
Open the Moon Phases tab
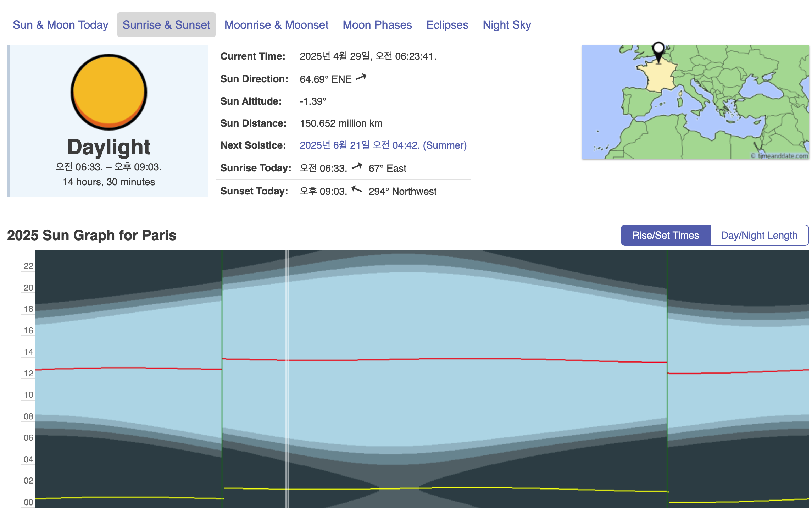click(377, 25)
